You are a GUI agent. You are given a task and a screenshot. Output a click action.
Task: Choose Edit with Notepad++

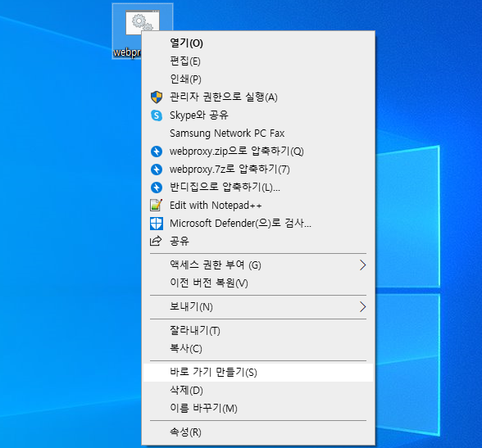click(x=258, y=205)
